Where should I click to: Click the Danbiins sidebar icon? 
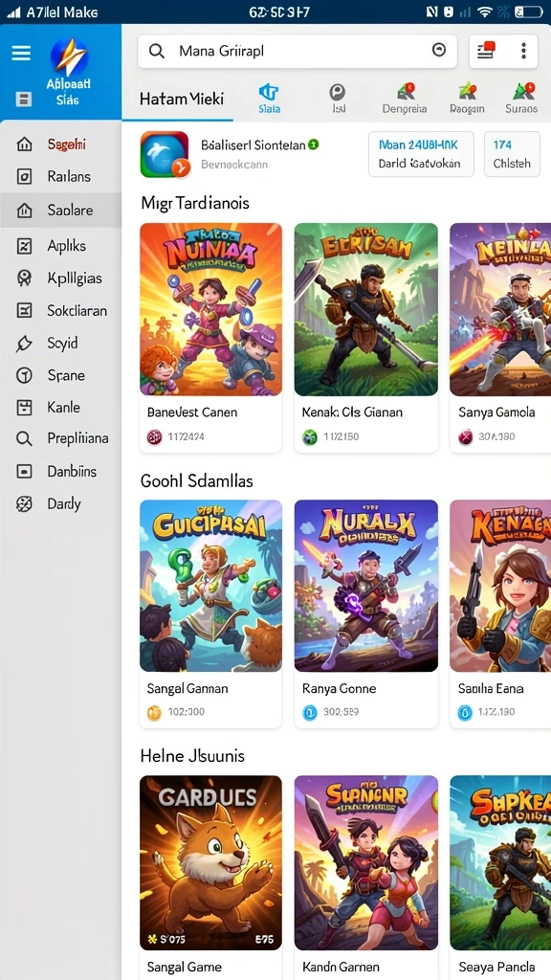pyautogui.click(x=24, y=471)
